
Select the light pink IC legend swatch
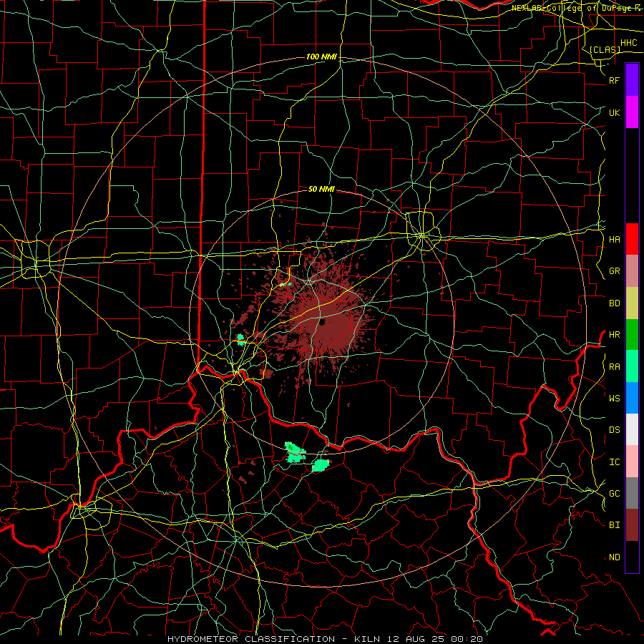pos(632,462)
